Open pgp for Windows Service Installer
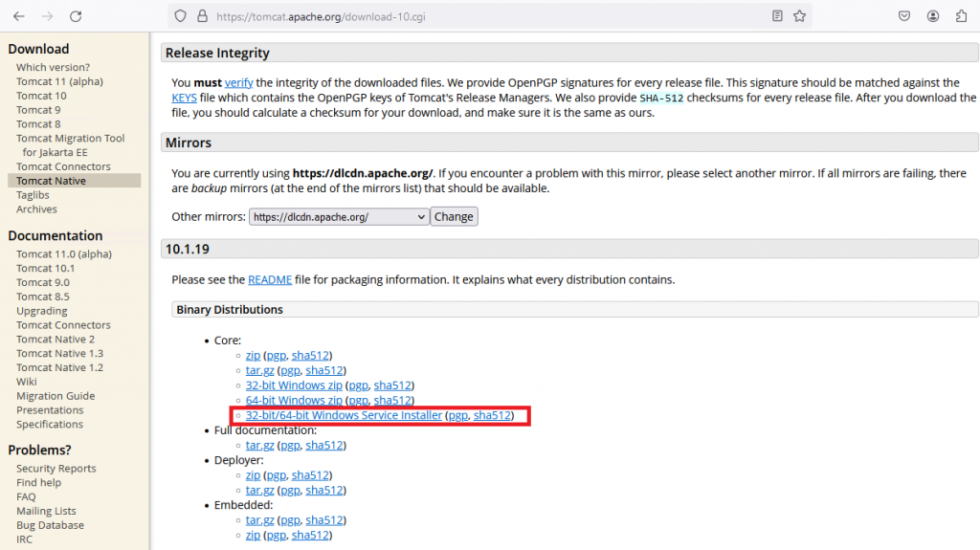The image size is (980, 550). (458, 416)
